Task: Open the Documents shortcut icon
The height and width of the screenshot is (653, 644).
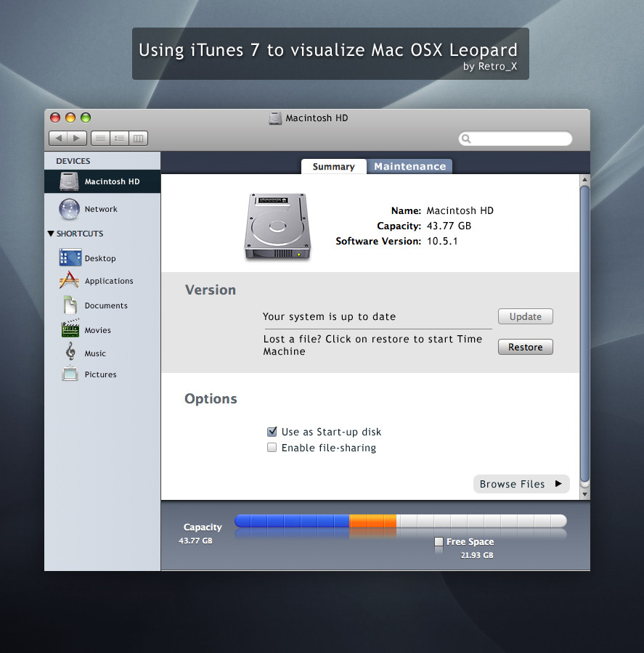Action: click(70, 305)
